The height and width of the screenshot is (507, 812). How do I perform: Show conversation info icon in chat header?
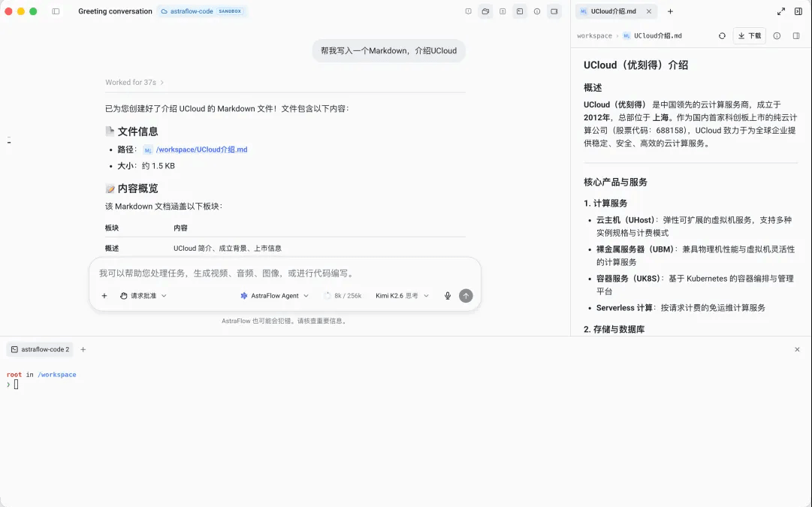537,11
